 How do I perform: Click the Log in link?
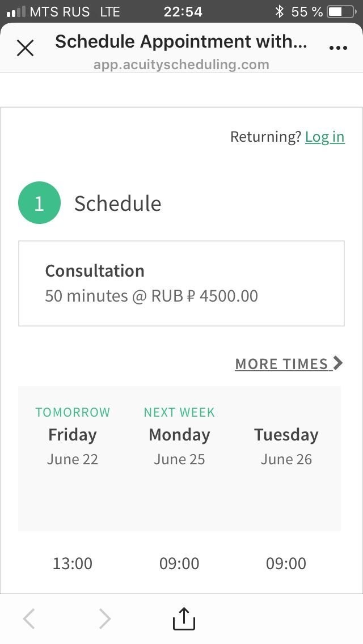coord(325,137)
